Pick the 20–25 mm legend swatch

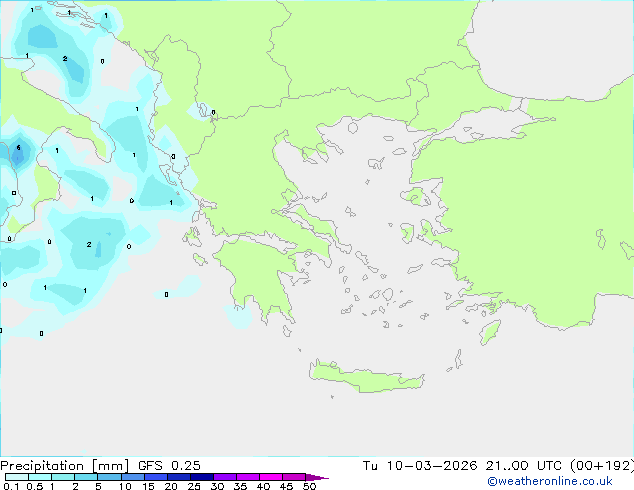[178, 477]
